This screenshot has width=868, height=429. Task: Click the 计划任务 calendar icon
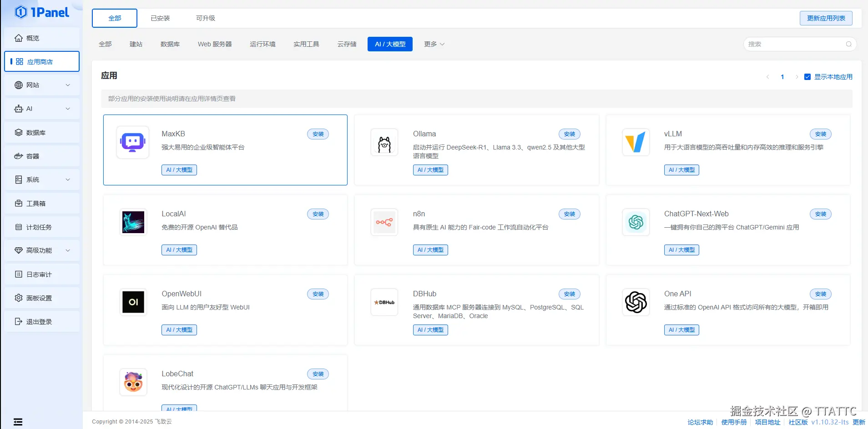point(19,227)
